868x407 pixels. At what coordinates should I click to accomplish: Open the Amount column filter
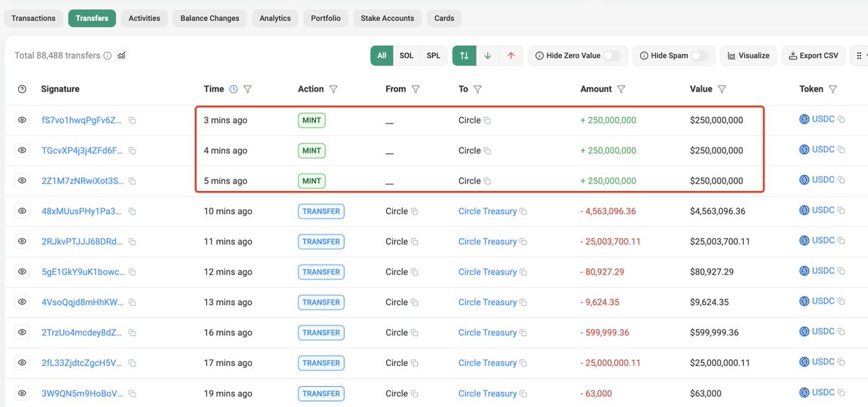click(621, 89)
